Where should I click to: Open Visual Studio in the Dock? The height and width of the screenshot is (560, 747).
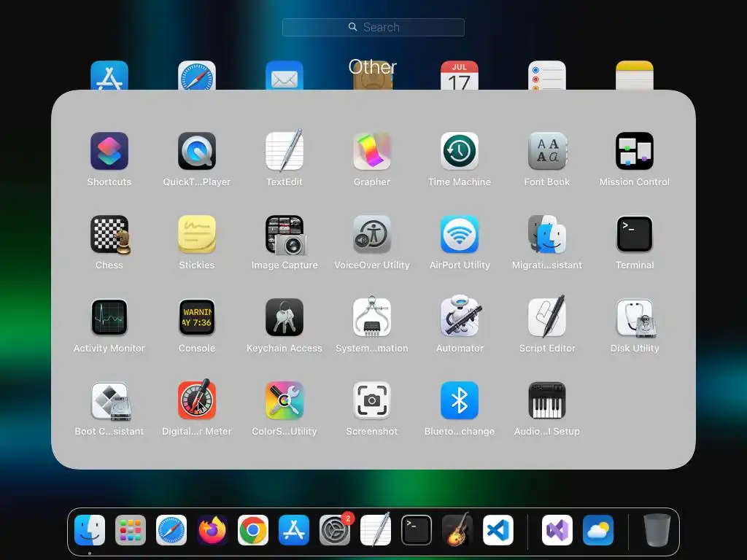coord(557,531)
